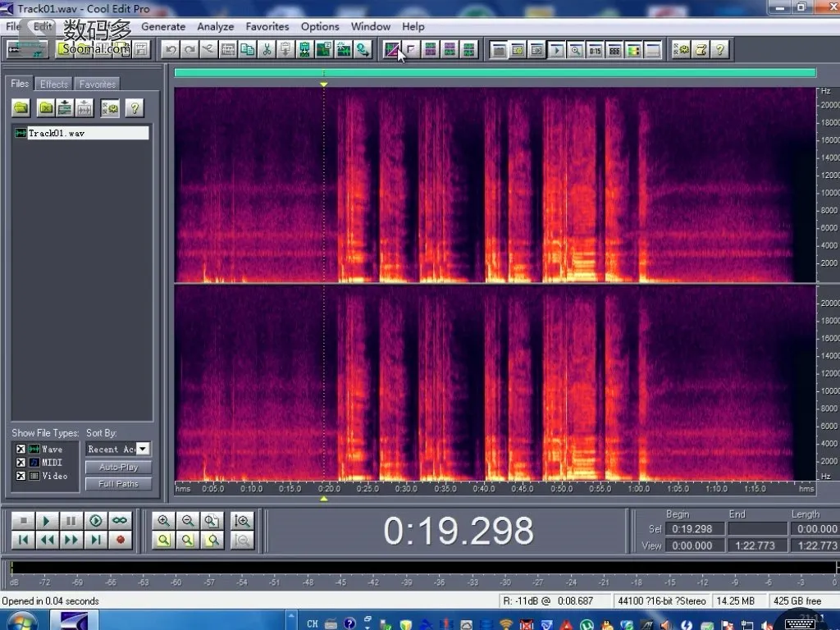Screen dimensions: 840x630
Task: Open the Window menu
Action: 371,26
